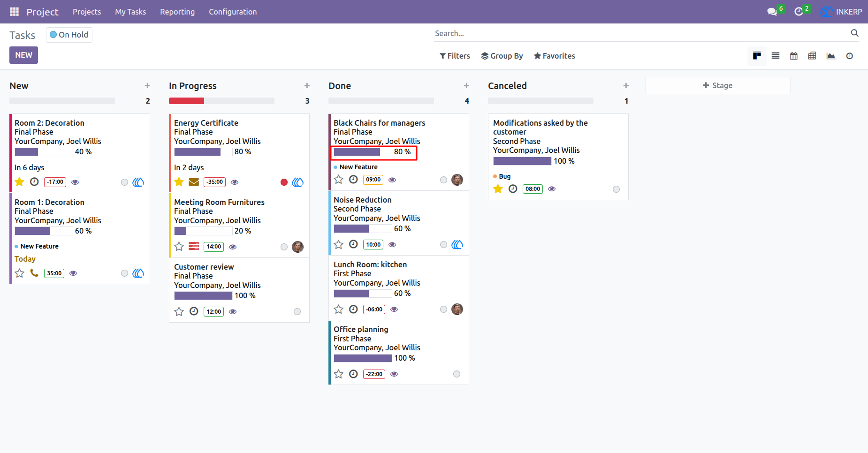Click the phone activity icon on Room 1: Decoration
Image resolution: width=868 pixels, height=453 pixels.
pyautogui.click(x=34, y=273)
